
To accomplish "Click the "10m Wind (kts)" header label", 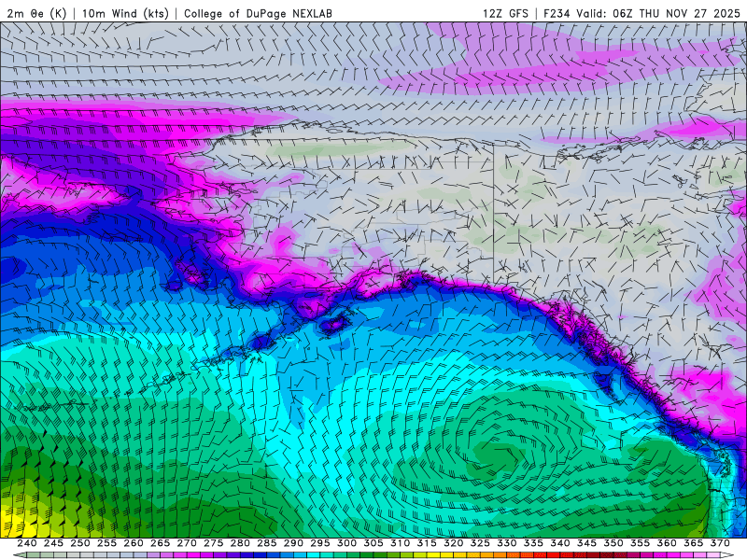I will pos(125,13).
